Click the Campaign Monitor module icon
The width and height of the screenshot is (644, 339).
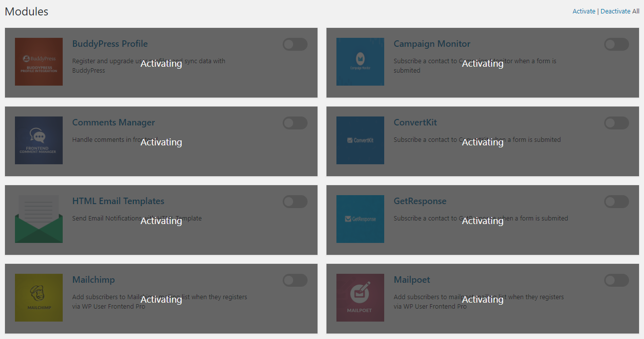[360, 62]
